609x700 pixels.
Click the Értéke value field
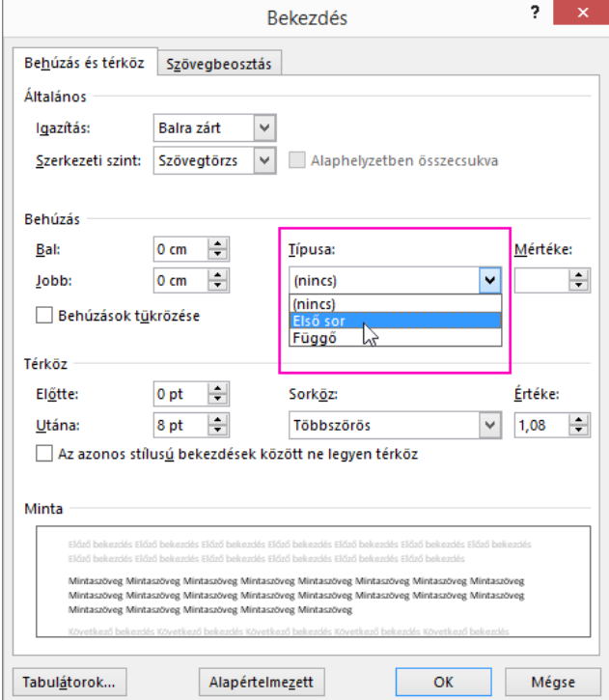coord(540,425)
